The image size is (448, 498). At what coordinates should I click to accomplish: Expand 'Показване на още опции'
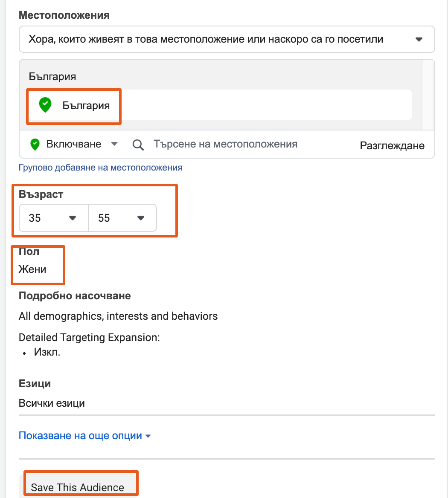[85, 435]
